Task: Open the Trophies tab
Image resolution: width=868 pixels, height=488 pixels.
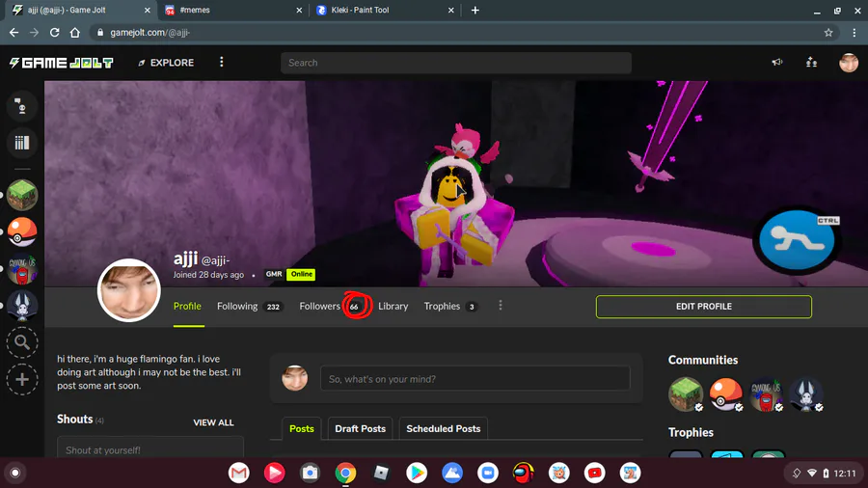Action: coord(450,306)
